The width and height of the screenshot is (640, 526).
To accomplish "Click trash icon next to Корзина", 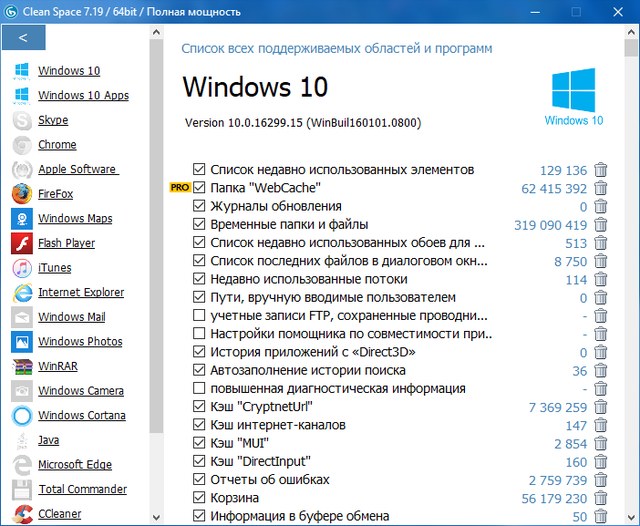I will 600,498.
